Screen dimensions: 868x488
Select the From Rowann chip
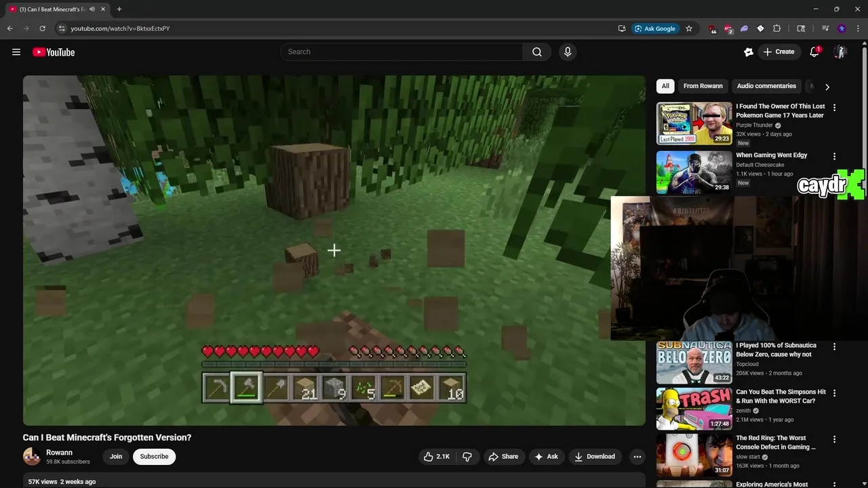pos(703,86)
